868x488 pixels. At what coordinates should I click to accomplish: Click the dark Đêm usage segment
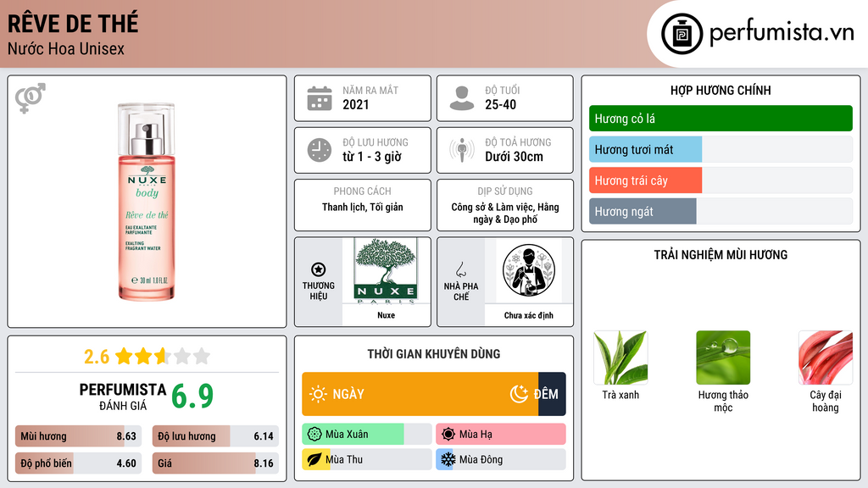tap(552, 394)
